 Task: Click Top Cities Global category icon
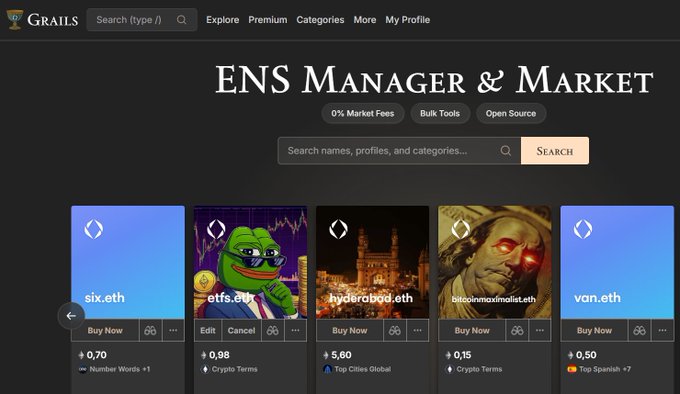pos(327,369)
